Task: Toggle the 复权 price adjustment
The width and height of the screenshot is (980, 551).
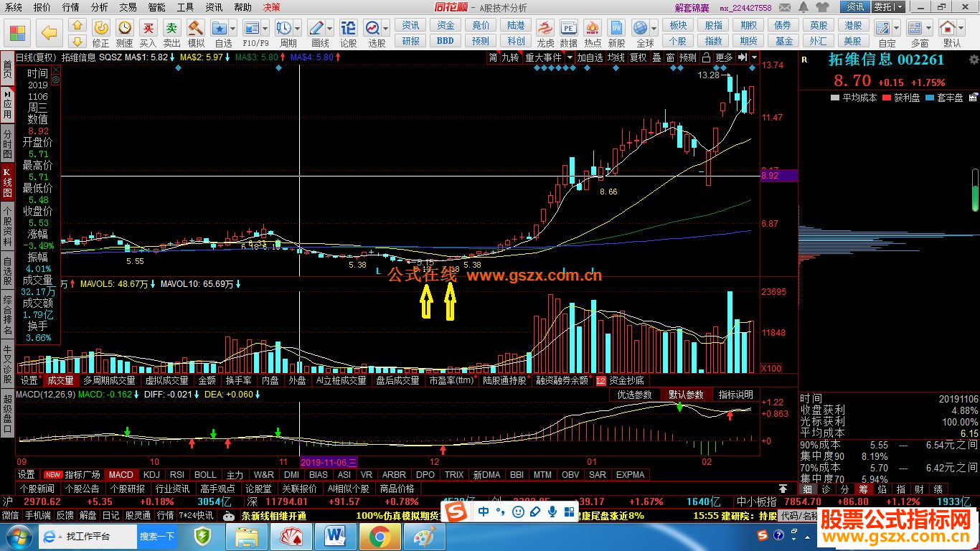Action: tap(638, 57)
